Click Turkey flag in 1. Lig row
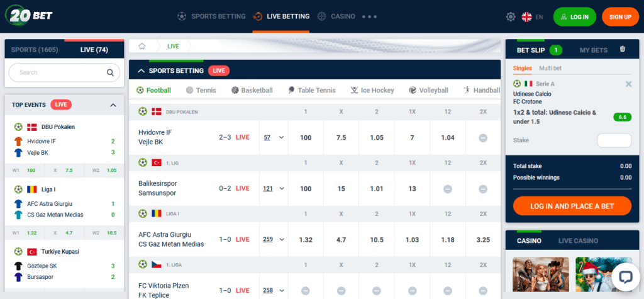644x299 pixels. (x=157, y=162)
